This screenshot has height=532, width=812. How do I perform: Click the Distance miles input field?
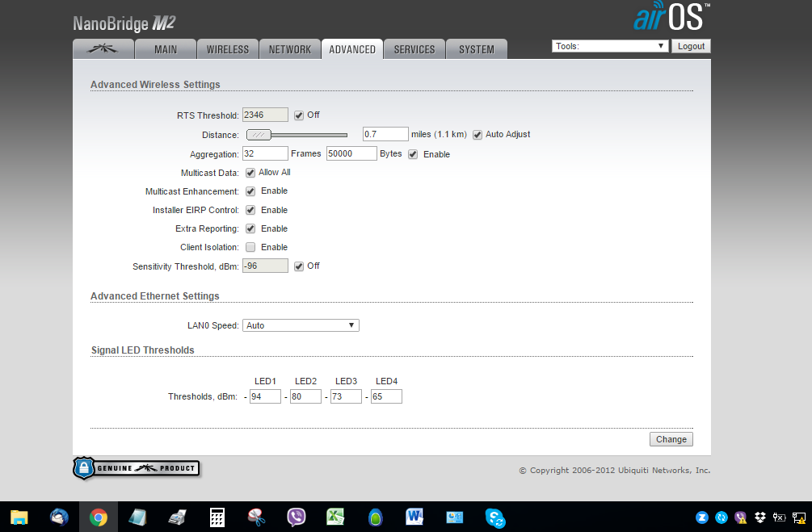pos(385,134)
